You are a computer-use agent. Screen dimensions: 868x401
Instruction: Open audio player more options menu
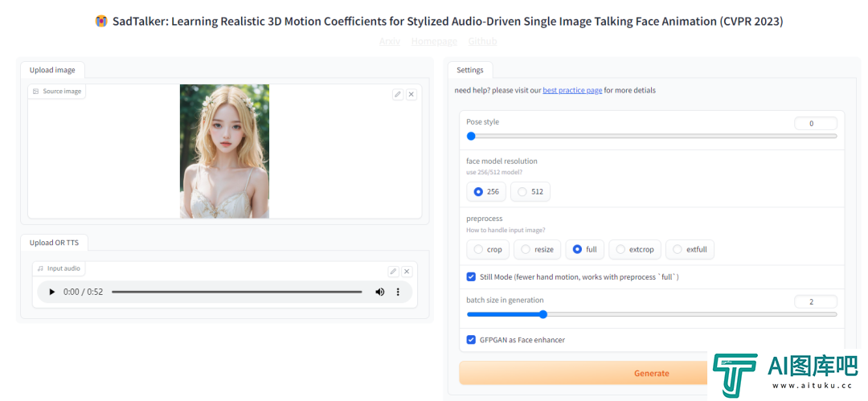pos(398,292)
